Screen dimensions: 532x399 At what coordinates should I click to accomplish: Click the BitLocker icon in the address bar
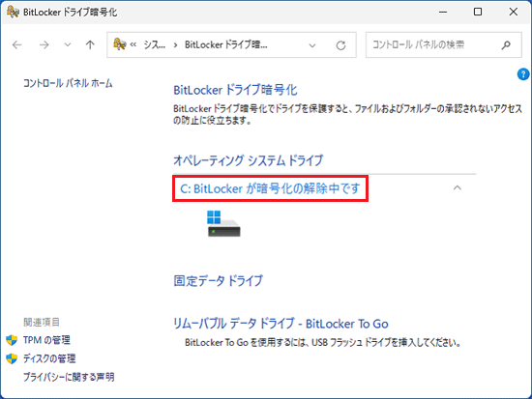coord(119,44)
